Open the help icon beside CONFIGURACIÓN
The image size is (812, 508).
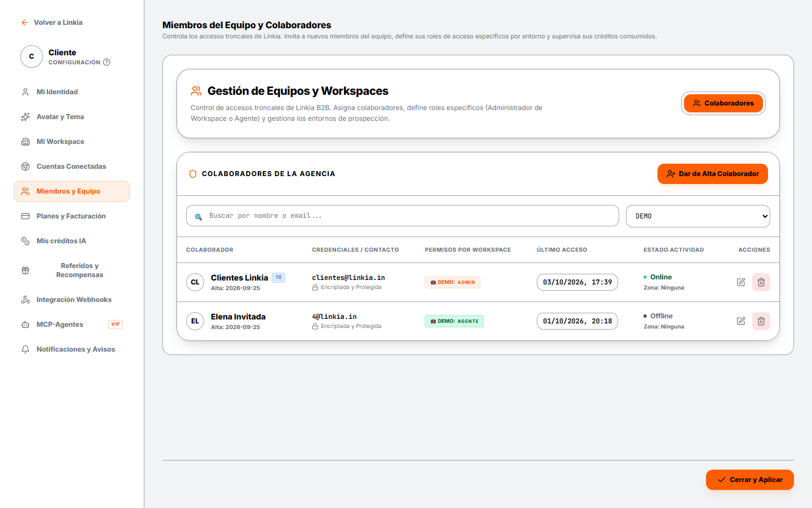point(107,62)
